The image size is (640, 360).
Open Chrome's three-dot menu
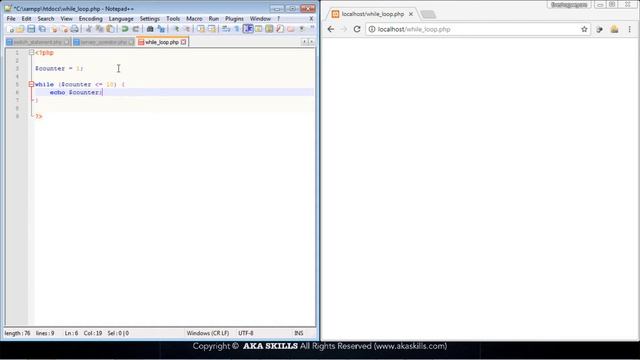629,29
